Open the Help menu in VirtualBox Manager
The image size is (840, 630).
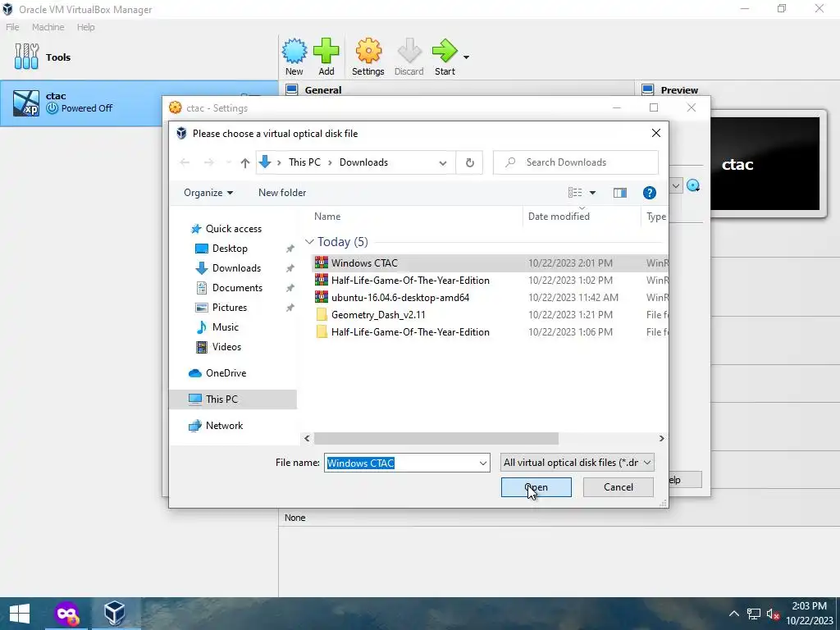click(x=85, y=27)
